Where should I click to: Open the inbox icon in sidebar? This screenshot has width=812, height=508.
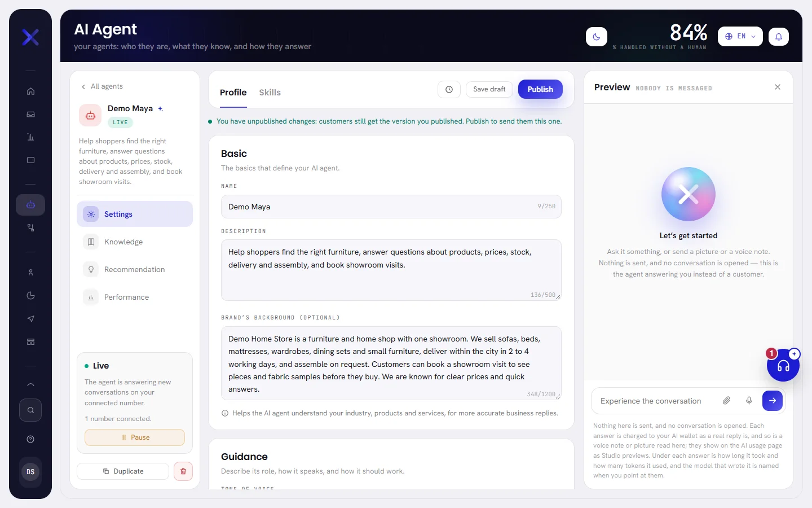[30, 115]
